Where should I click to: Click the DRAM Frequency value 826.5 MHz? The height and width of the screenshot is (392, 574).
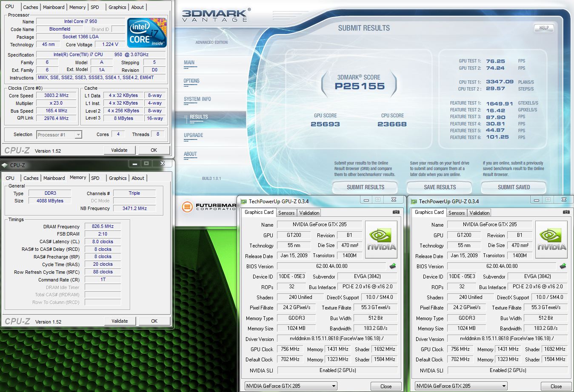[x=103, y=226]
